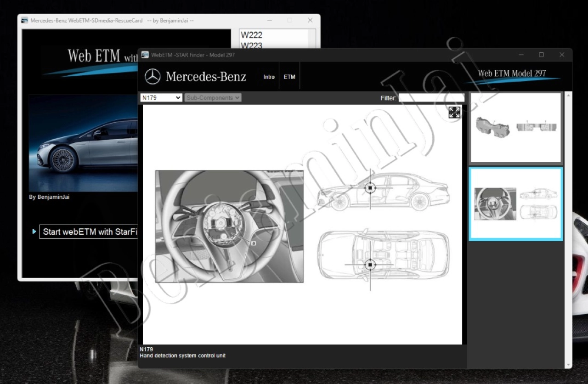Click the Filter text field
The height and width of the screenshot is (384, 588).
431,98
